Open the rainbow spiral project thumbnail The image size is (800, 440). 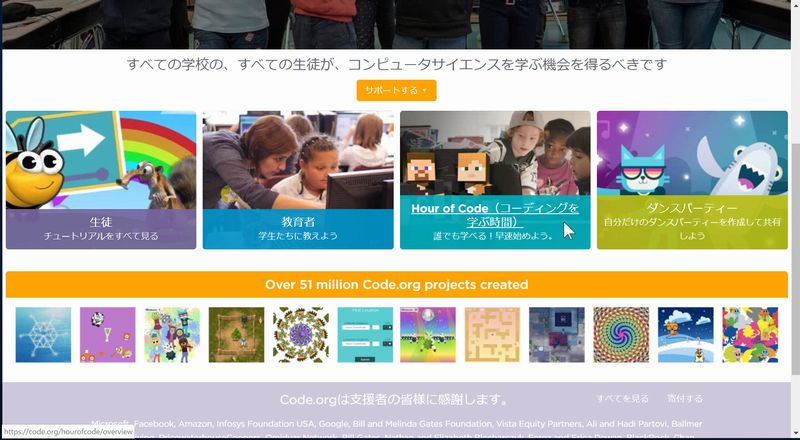pos(621,334)
